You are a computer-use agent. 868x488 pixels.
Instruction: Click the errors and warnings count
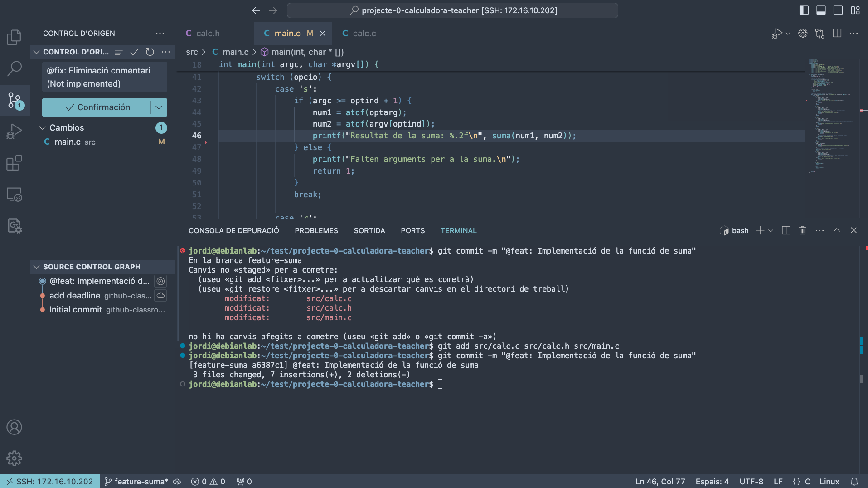click(x=208, y=481)
